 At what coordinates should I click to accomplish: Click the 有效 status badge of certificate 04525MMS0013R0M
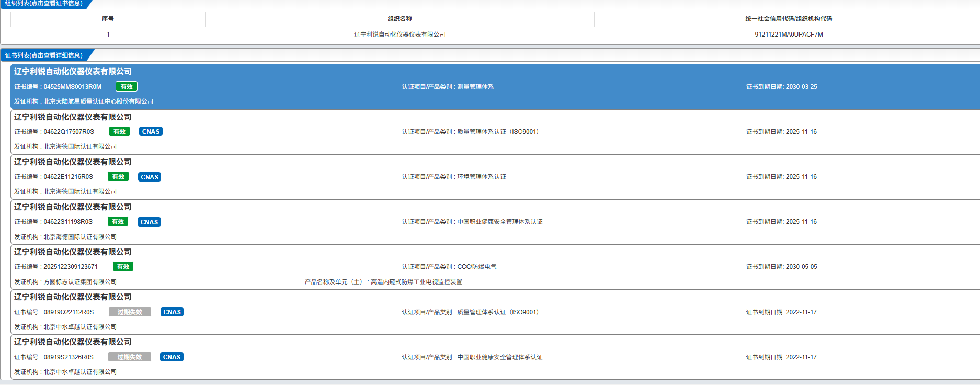[127, 87]
